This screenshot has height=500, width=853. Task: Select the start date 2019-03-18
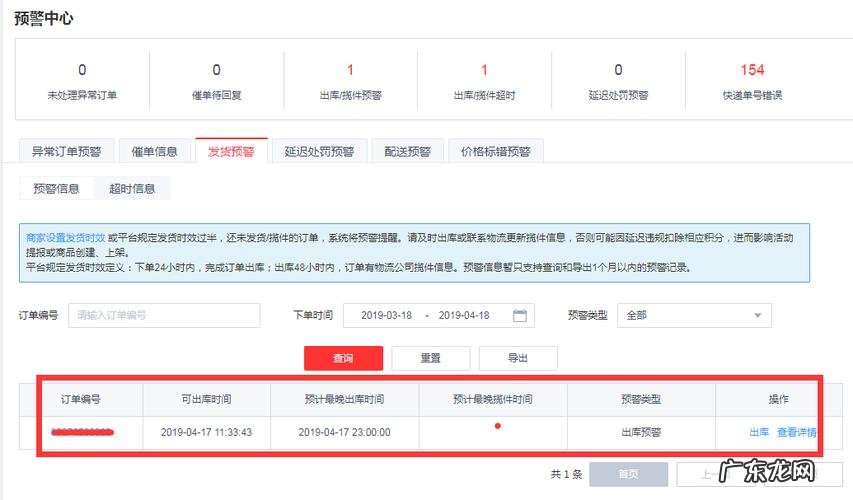(x=384, y=315)
